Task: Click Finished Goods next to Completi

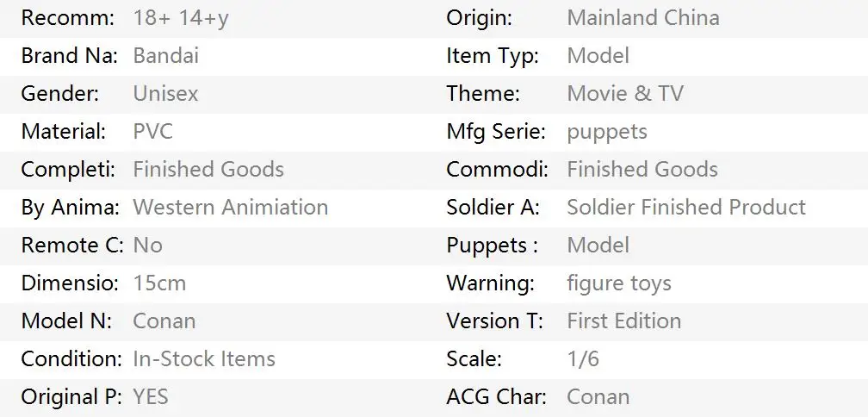Action: [208, 170]
